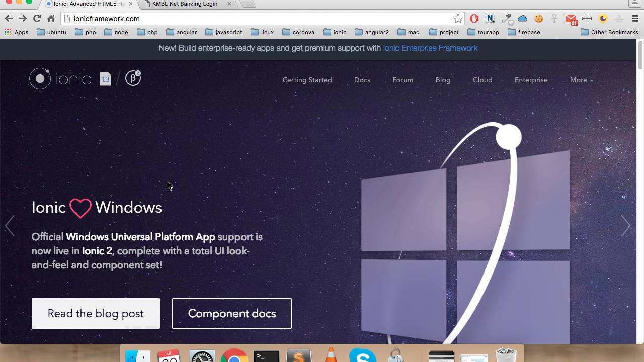This screenshot has height=362, width=644.
Task: Open Getting Started in site navigation
Action: click(307, 80)
